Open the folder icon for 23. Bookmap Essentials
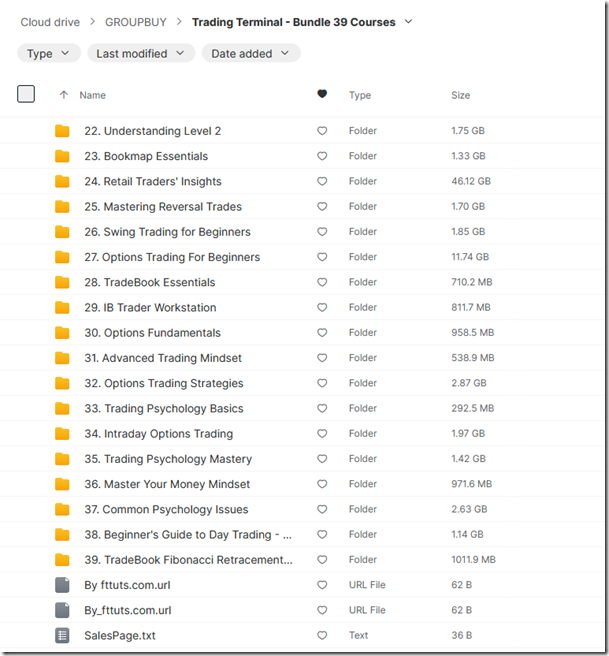The width and height of the screenshot is (609, 656). [62, 156]
